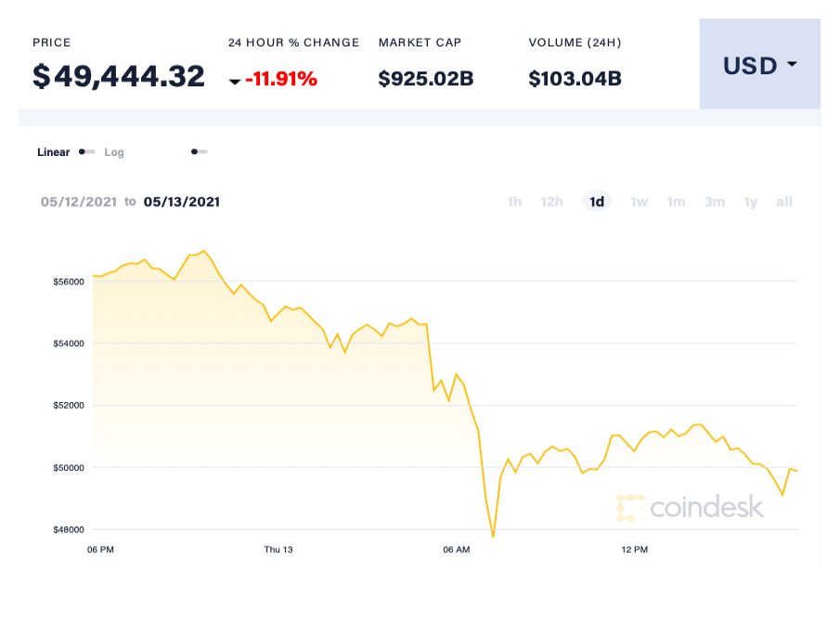
Task: Switch to the 12h time range
Action: pos(552,201)
